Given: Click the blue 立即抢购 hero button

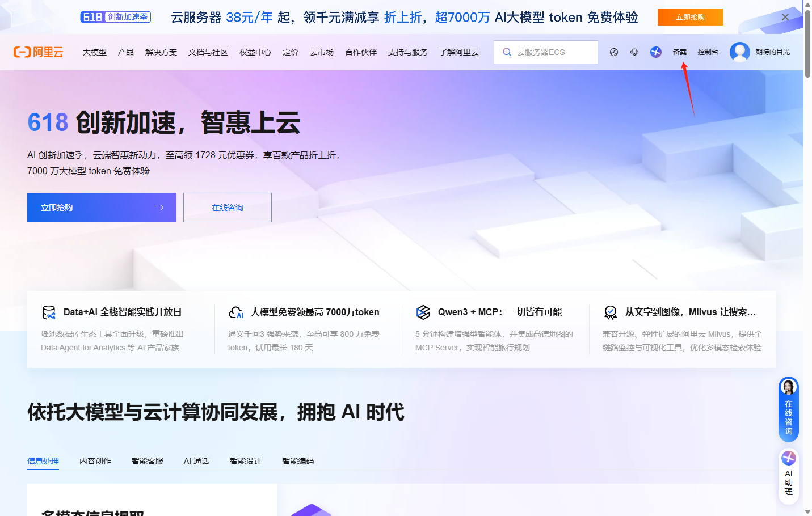Looking at the screenshot, I should [102, 208].
